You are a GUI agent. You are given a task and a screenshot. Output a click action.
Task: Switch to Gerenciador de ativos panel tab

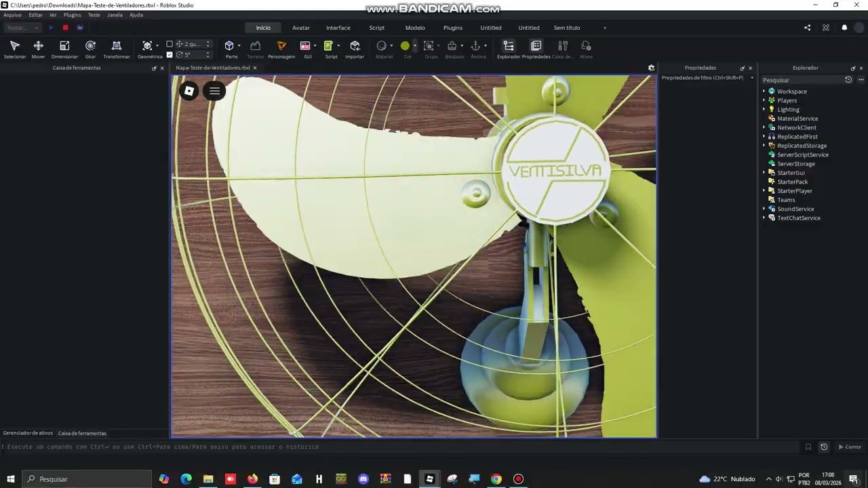(x=28, y=433)
